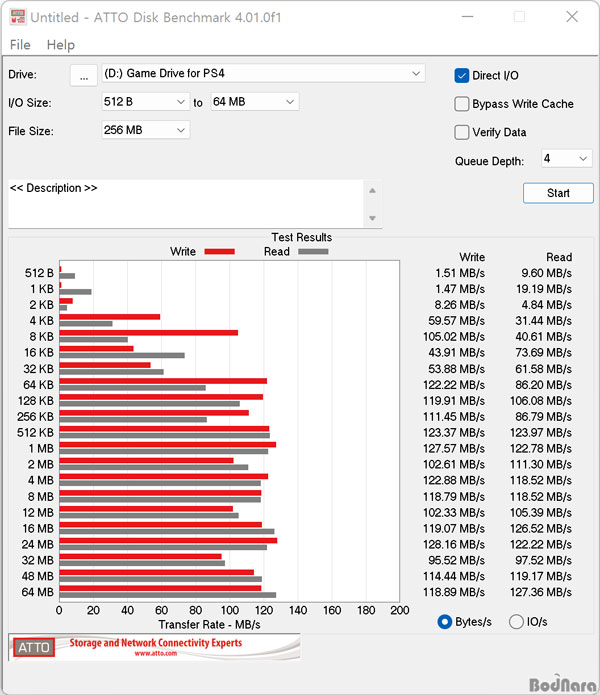
Task: Click the 127.36 MB/s read value
Action: [541, 592]
